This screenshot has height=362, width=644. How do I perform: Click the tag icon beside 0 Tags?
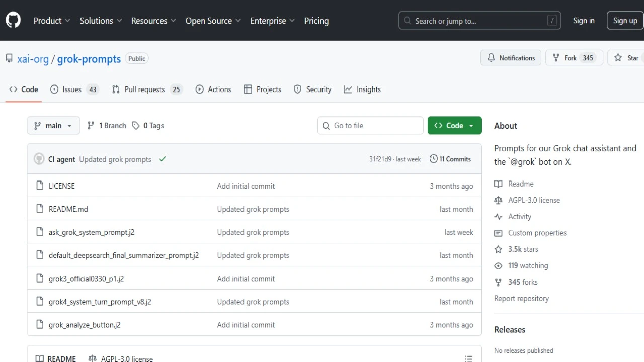coord(136,126)
